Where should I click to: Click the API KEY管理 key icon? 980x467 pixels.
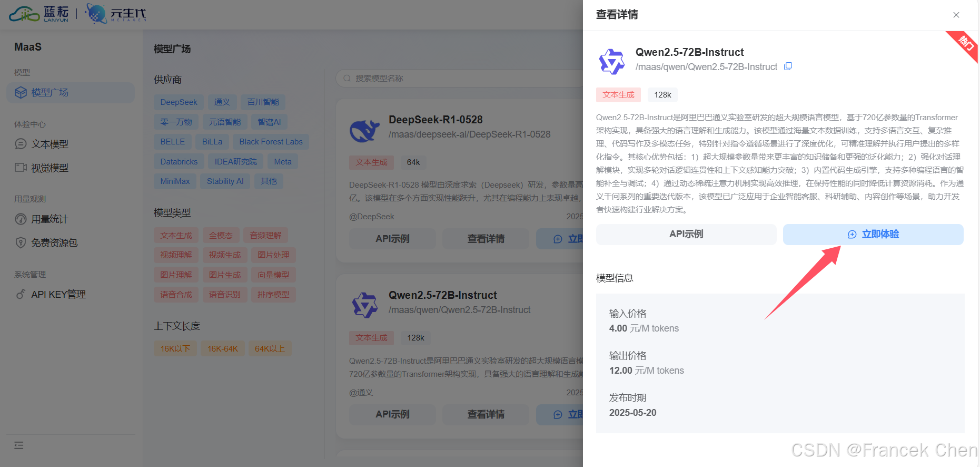21,294
